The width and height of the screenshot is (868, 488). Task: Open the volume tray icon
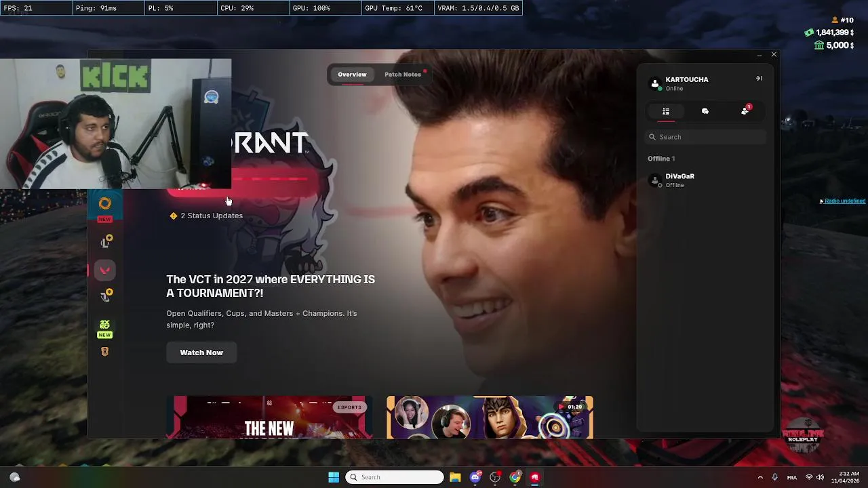click(820, 477)
